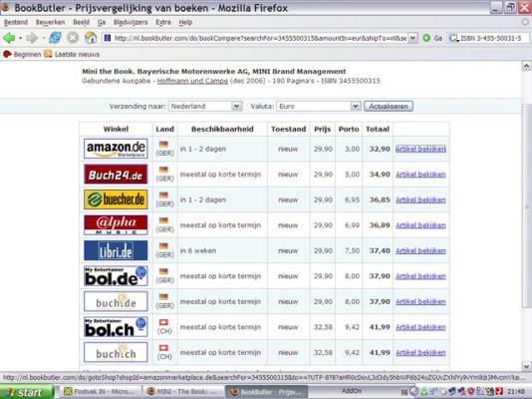
Task: Open the bol.ch shop logo
Action: click(x=116, y=326)
